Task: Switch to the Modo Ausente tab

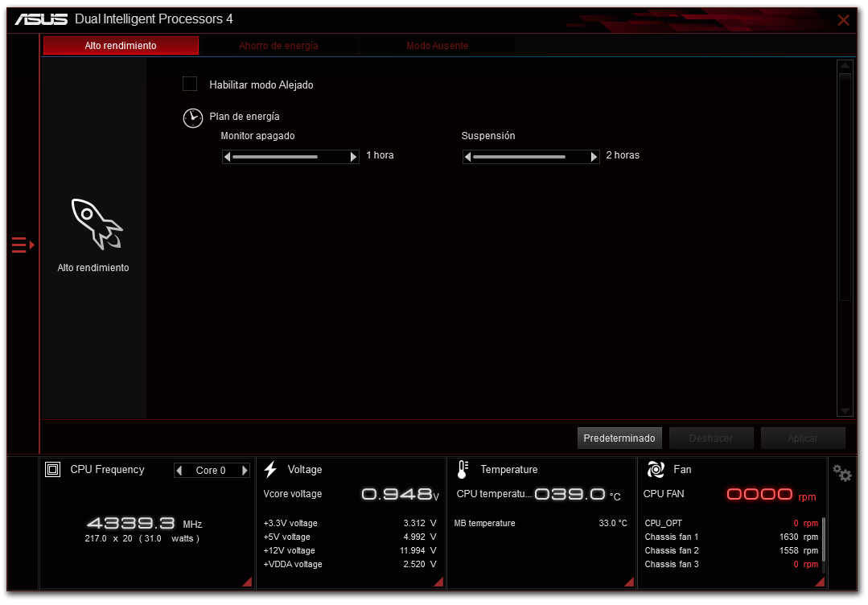Action: [x=438, y=45]
